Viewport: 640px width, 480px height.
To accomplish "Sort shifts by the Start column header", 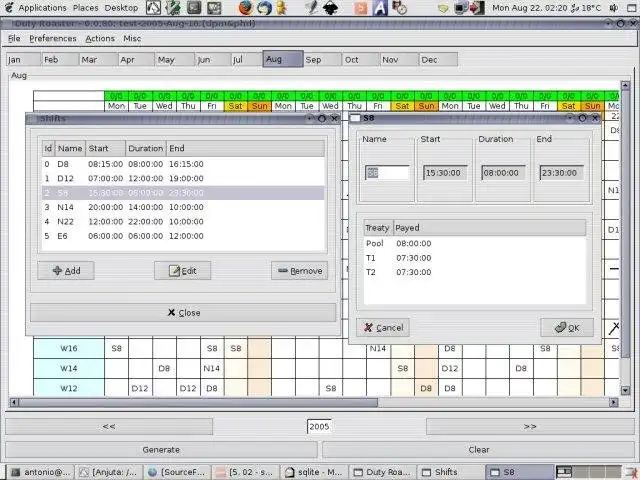I will pyautogui.click(x=105, y=148).
